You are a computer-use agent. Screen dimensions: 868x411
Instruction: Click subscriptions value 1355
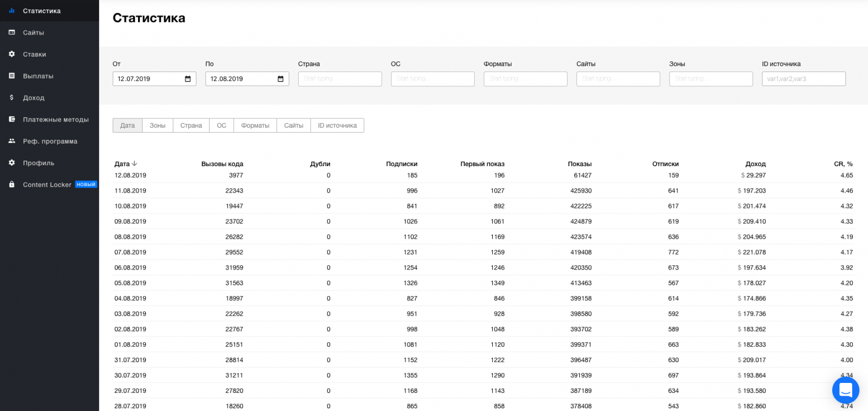pos(410,376)
